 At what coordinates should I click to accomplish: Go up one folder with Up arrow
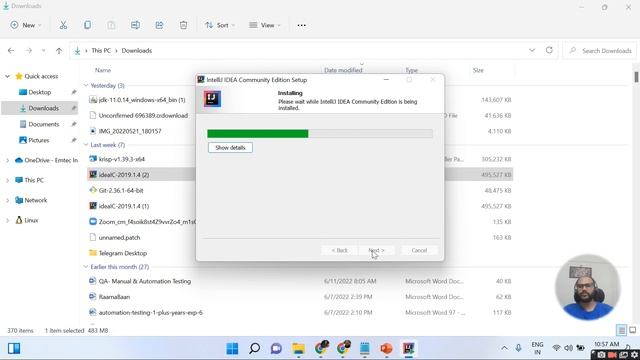59,51
